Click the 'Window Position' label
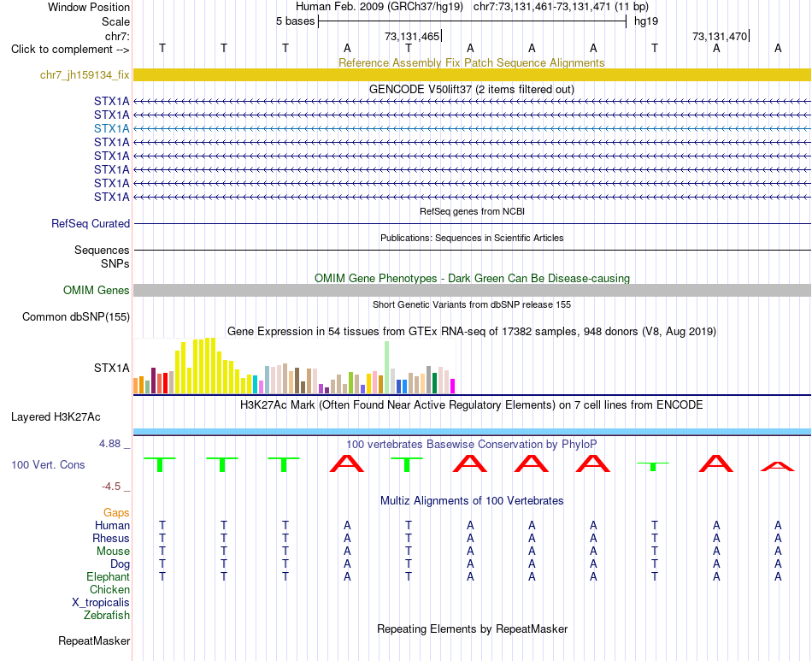The height and width of the screenshot is (661, 812). [89, 7]
